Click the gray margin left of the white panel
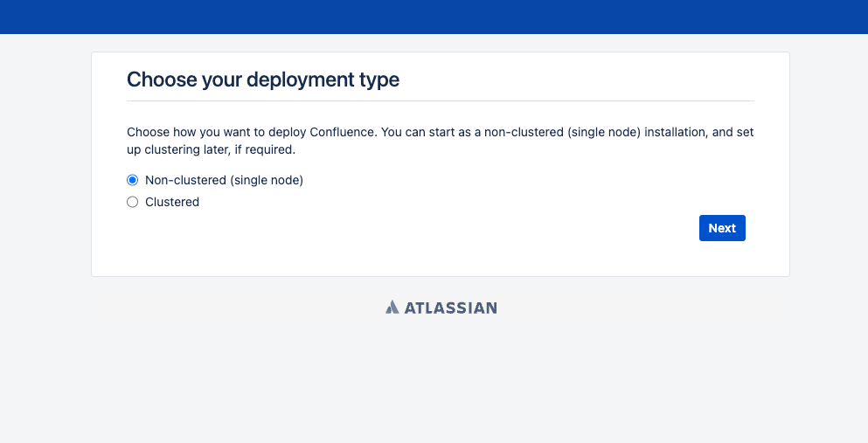 tap(45, 164)
